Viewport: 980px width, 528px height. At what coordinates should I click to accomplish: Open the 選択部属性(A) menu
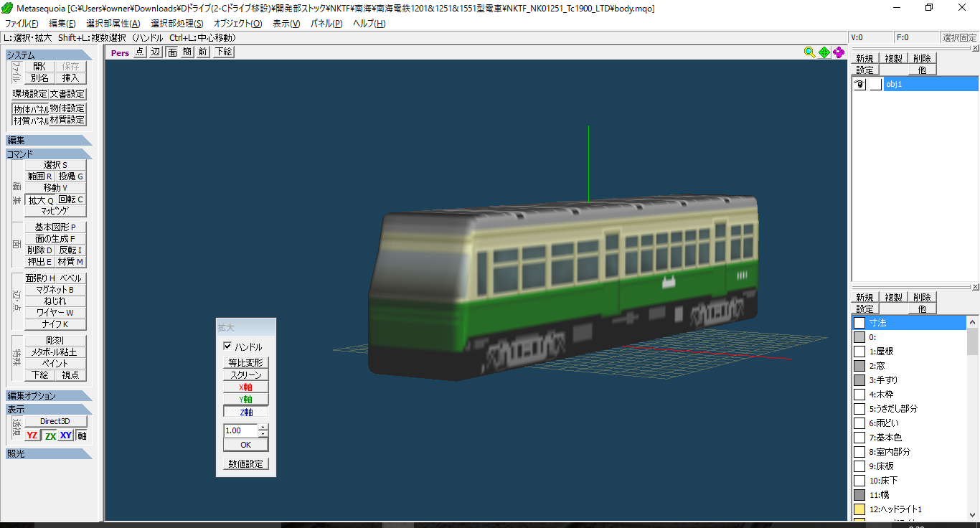113,24
